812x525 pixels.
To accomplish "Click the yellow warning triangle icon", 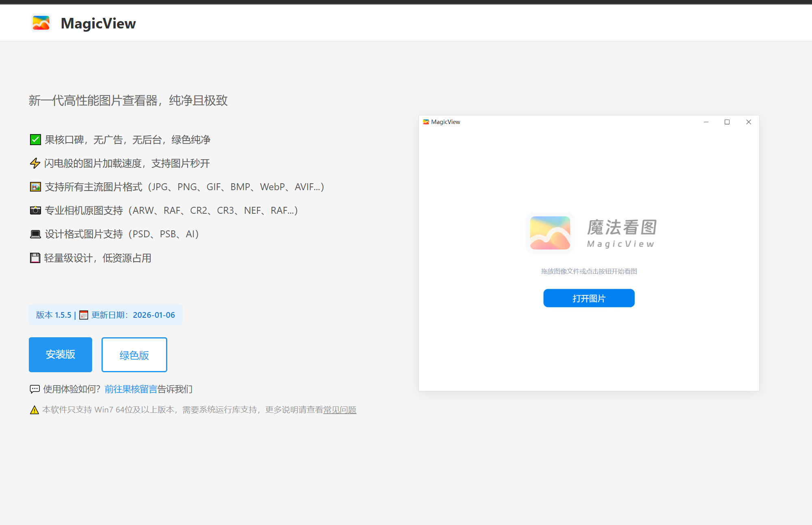I will 35,410.
